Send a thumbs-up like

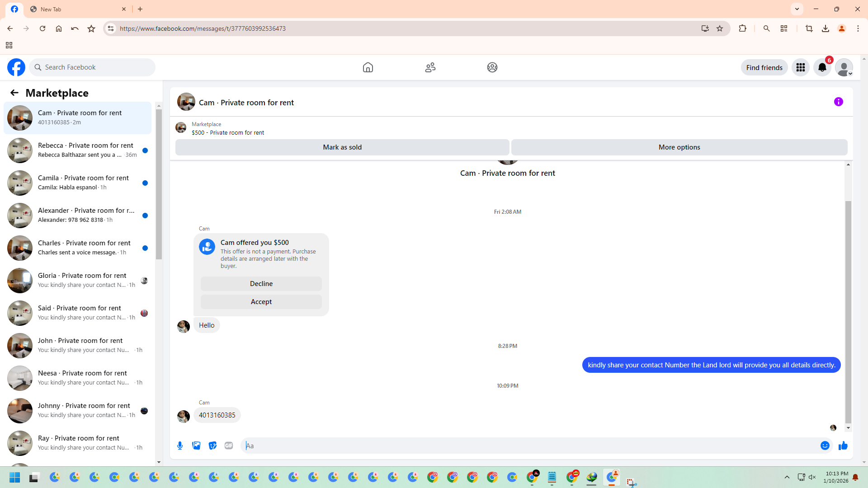coord(843,446)
